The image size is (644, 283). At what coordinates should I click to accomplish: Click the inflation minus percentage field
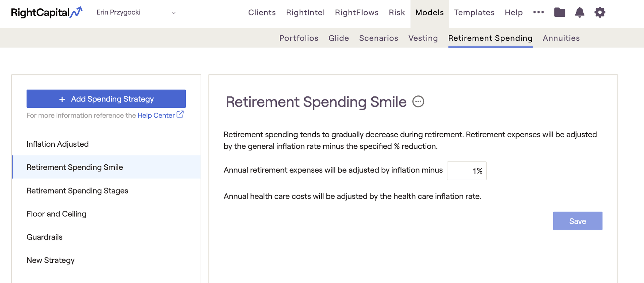(x=467, y=171)
